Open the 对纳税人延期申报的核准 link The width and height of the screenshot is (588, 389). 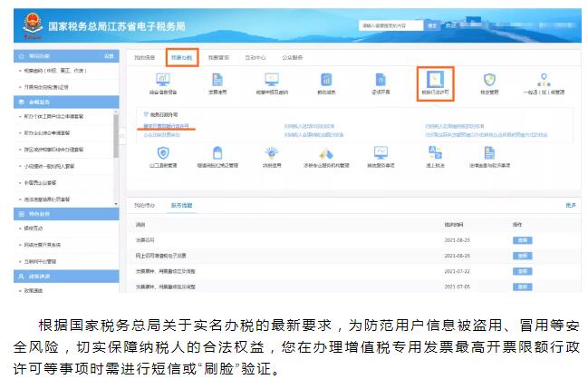[x=309, y=126]
